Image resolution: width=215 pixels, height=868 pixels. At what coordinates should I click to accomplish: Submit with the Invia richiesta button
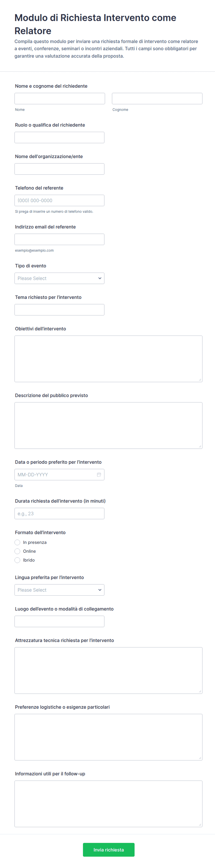tap(109, 850)
